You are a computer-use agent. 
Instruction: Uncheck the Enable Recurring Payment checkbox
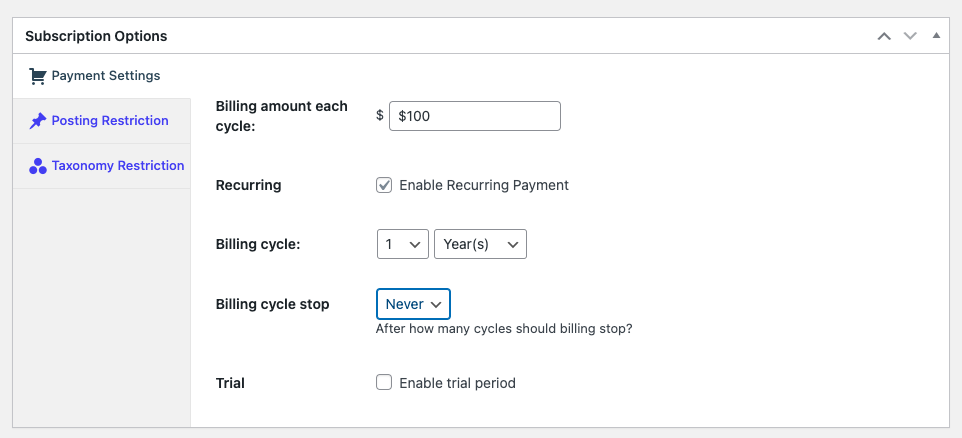pos(384,185)
